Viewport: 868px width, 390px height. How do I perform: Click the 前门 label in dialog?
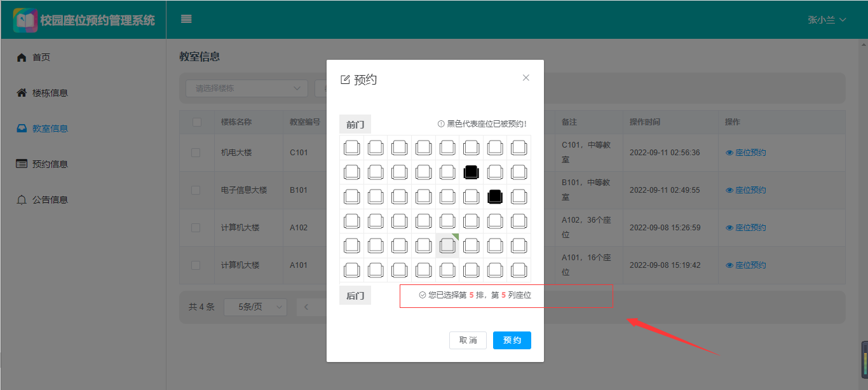[355, 125]
